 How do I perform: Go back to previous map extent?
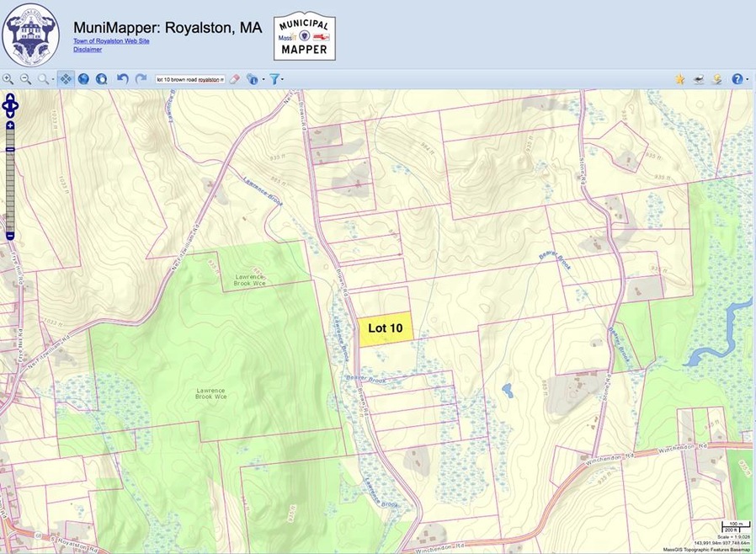click(x=123, y=79)
